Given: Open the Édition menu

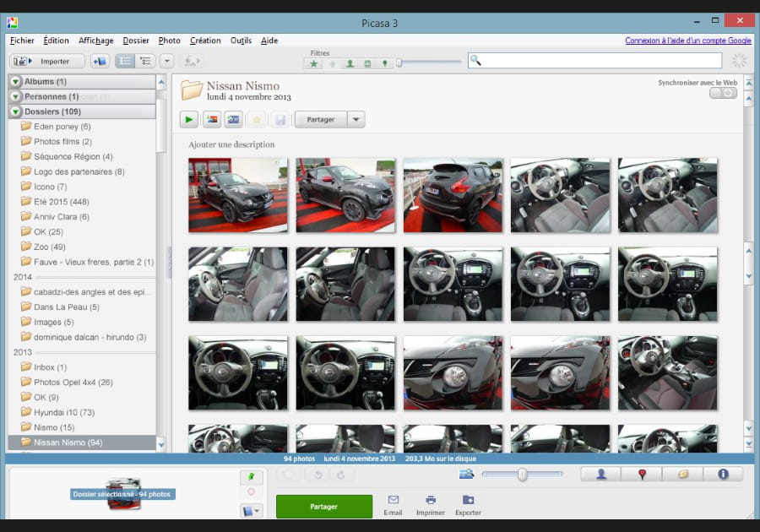Looking at the screenshot, I should point(57,41).
